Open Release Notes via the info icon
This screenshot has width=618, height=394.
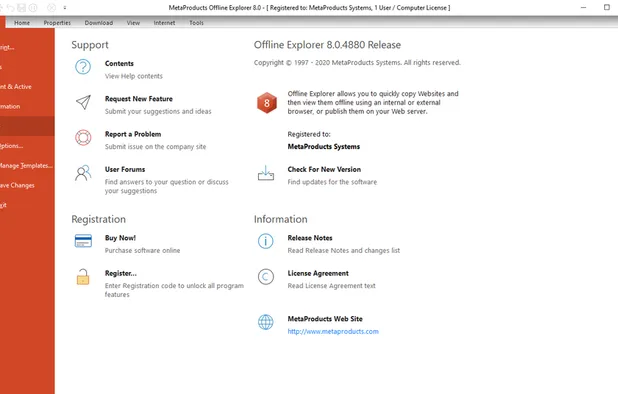coord(266,241)
